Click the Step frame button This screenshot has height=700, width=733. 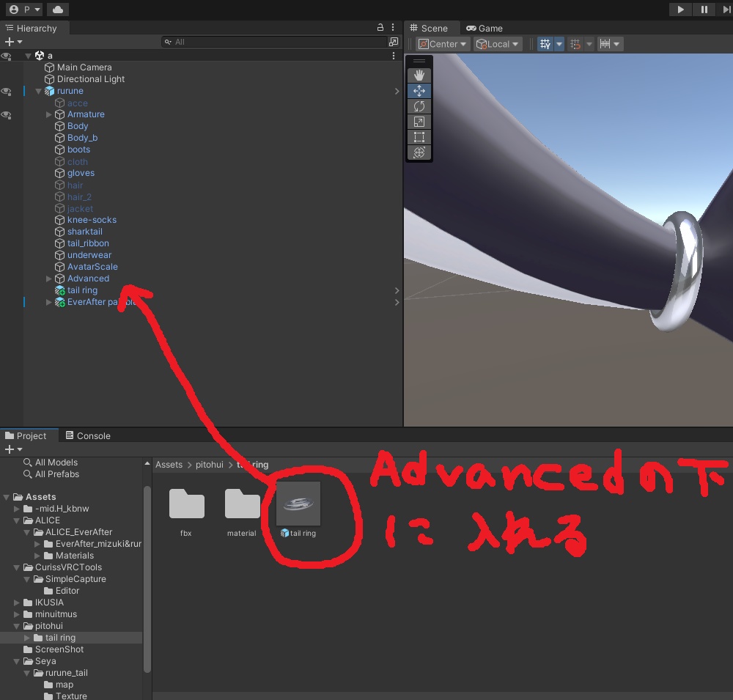[726, 10]
